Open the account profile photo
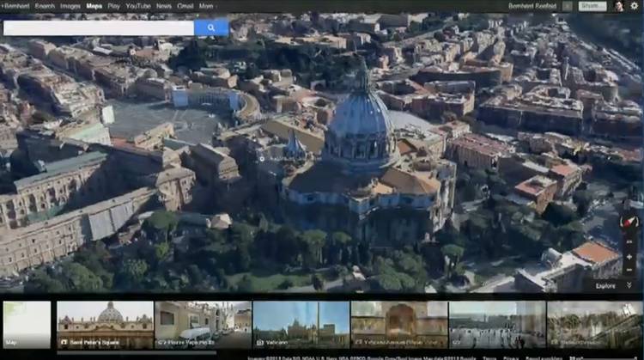This screenshot has height=360, width=644. [618, 6]
